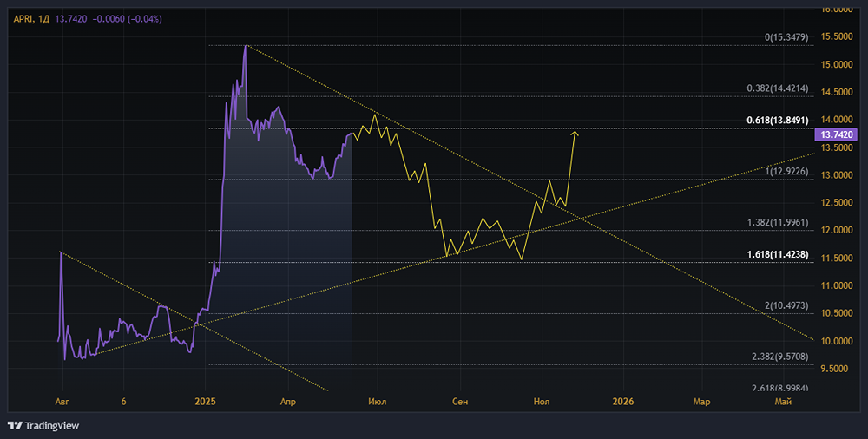Click the APRI symbol name in the chart header
This screenshot has height=439, width=868.
(23, 19)
